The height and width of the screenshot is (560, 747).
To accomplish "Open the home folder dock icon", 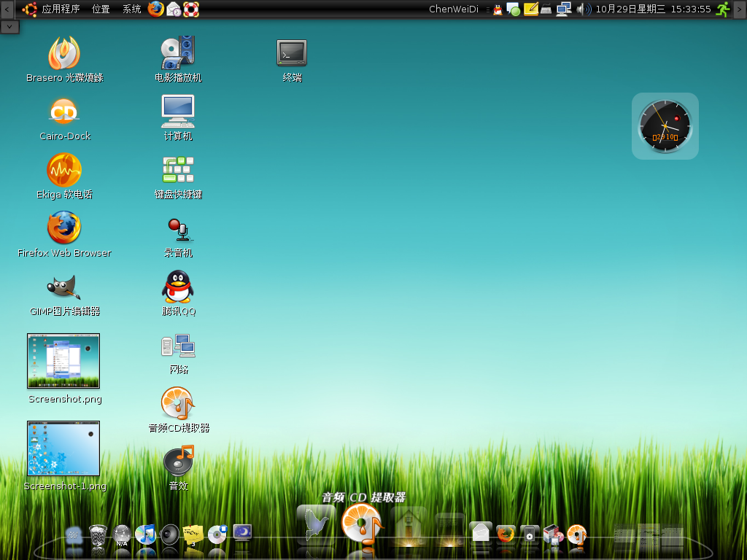I will [409, 527].
